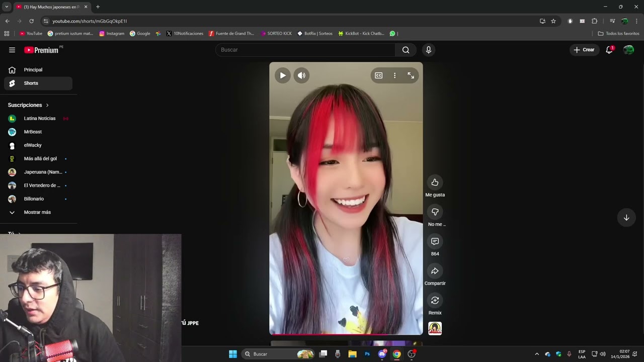Bookmark this page with the star icon

[x=553, y=21]
